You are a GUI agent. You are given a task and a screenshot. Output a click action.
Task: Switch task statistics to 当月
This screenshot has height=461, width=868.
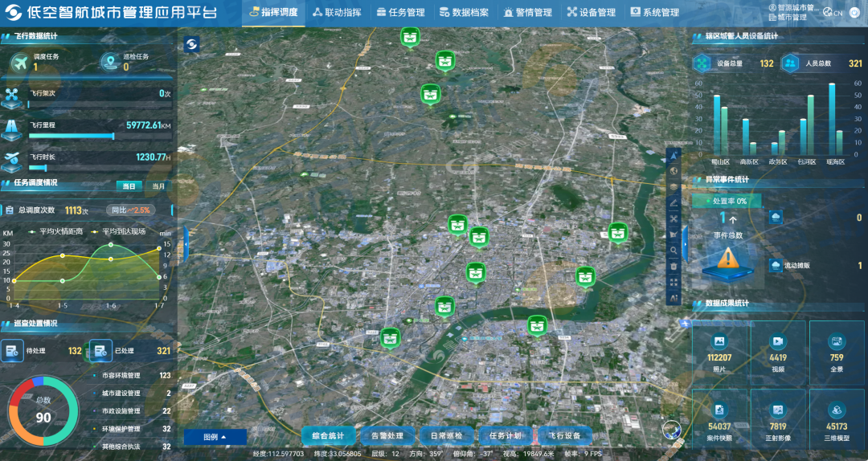pos(158,186)
